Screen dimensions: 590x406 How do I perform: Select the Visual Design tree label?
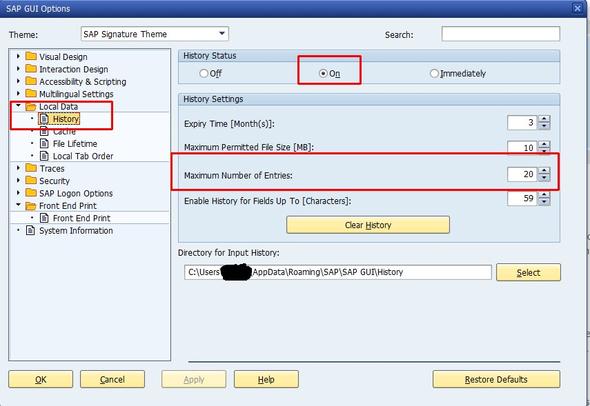tap(63, 57)
